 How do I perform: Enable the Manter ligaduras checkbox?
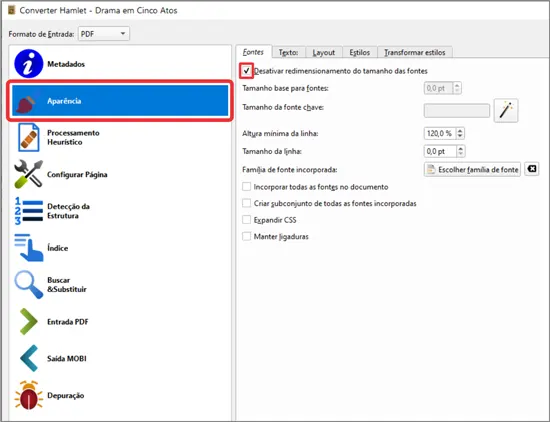[x=247, y=236]
